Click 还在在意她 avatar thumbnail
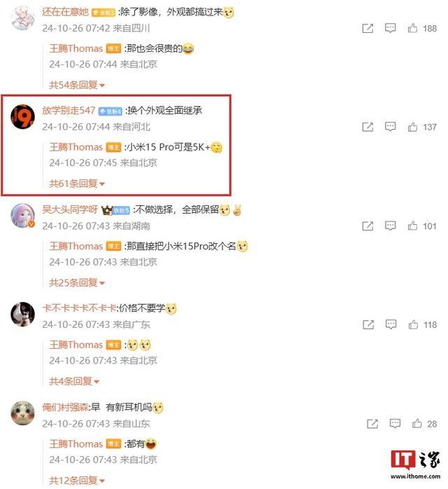The height and width of the screenshot is (489, 448). pos(22,18)
